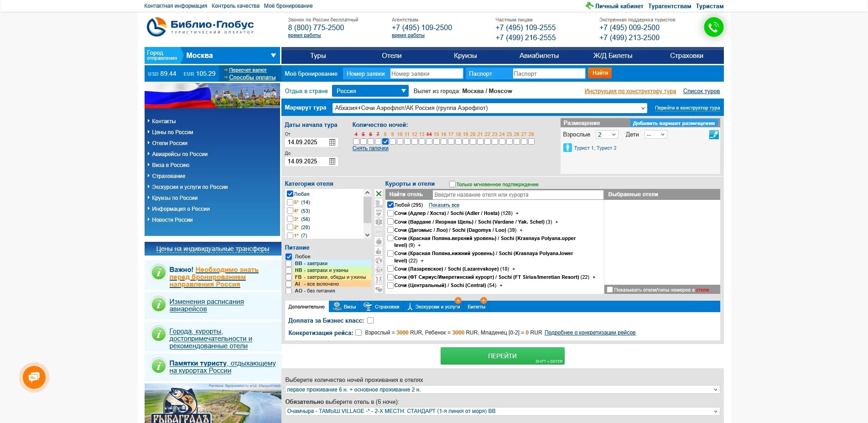The image size is (868, 423).
Task: Click the green phone call button
Action: (x=713, y=27)
